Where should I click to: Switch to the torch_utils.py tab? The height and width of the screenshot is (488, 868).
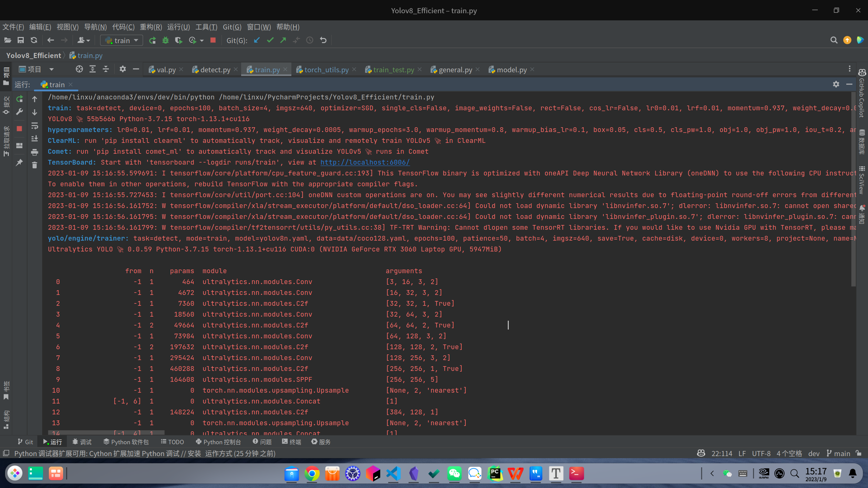326,70
